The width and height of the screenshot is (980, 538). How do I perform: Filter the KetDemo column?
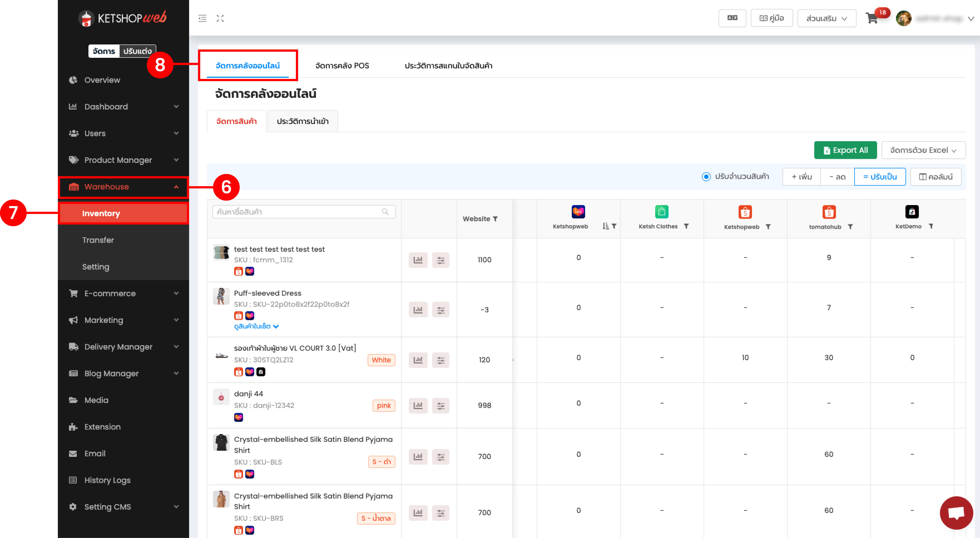click(x=931, y=226)
